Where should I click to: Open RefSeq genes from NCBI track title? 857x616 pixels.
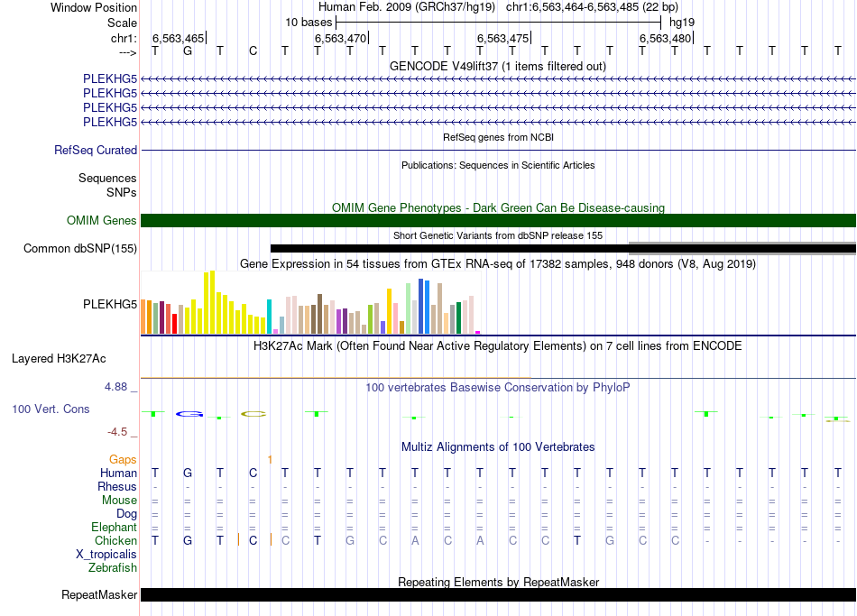tap(498, 137)
